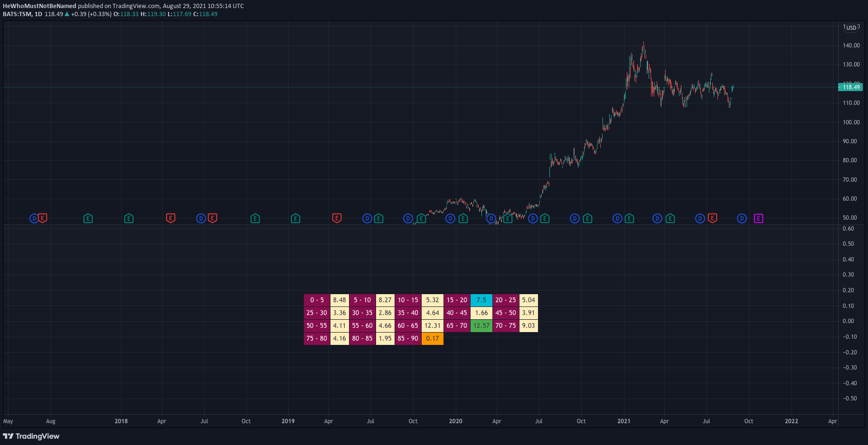Viewport: 868px width, 445px height.
Task: Click the green January 2019 earnings marker
Action: [x=295, y=219]
